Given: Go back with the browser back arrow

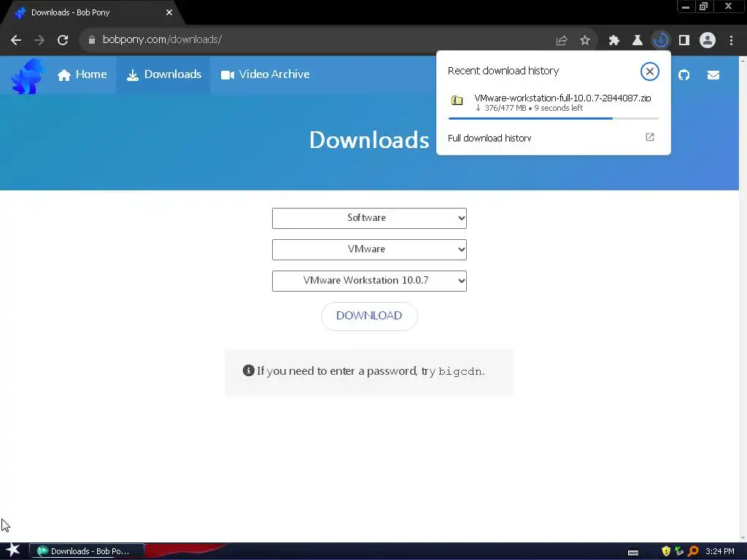Looking at the screenshot, I should pyautogui.click(x=16, y=40).
